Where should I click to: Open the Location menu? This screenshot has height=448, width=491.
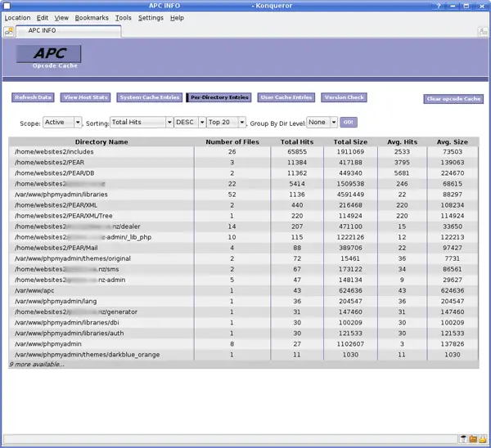[x=17, y=18]
